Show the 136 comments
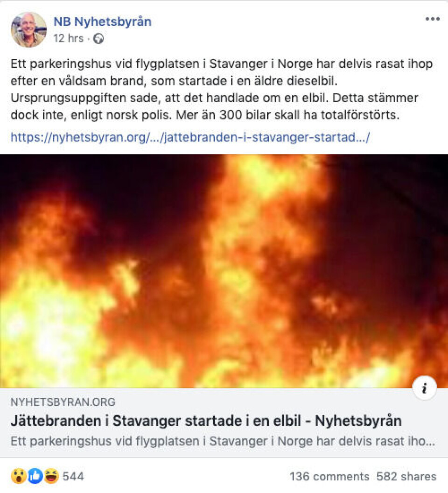 pos(329,476)
